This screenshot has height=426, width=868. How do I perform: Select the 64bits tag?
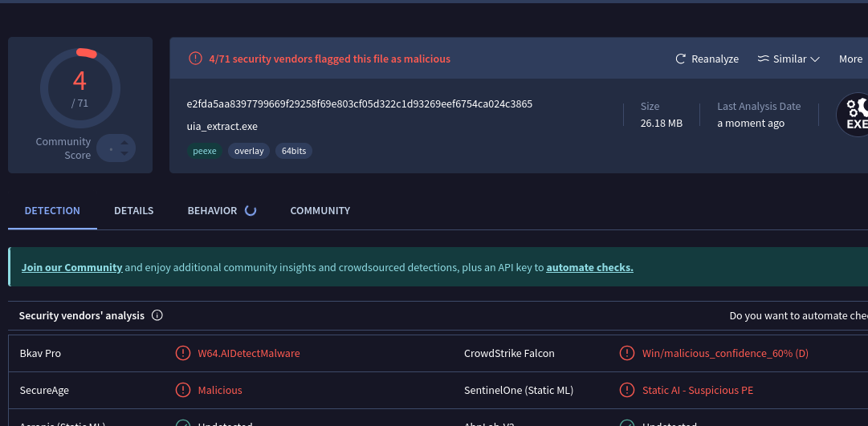(x=294, y=151)
